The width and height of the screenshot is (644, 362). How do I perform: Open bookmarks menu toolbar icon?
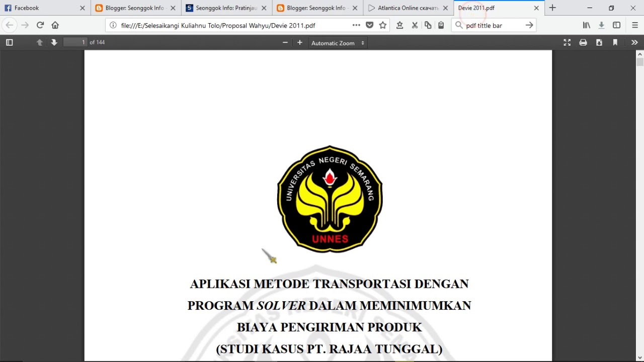click(399, 25)
